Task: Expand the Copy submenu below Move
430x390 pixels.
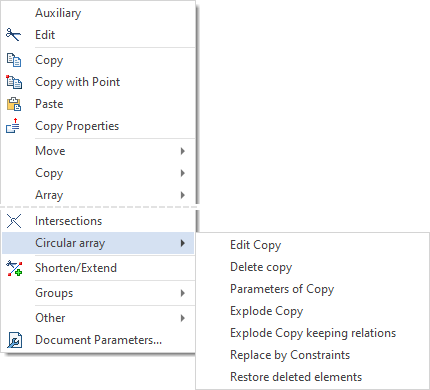Action: (x=182, y=173)
